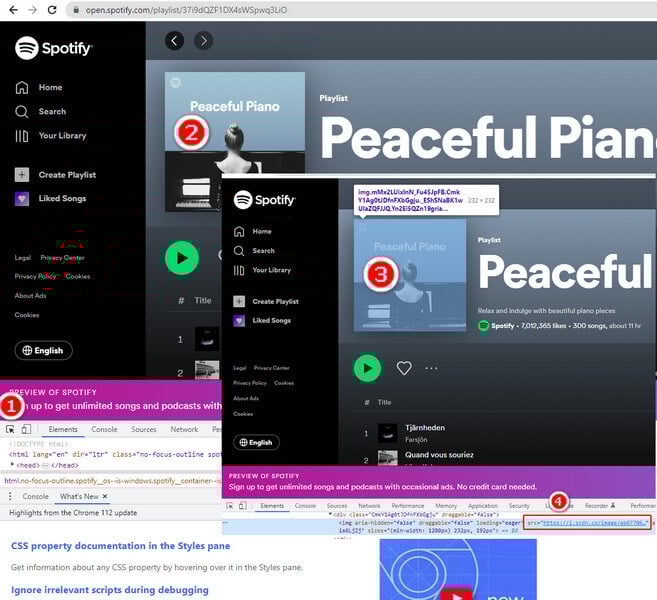
Task: Switch to Application tab in front DevTools
Action: 483,506
